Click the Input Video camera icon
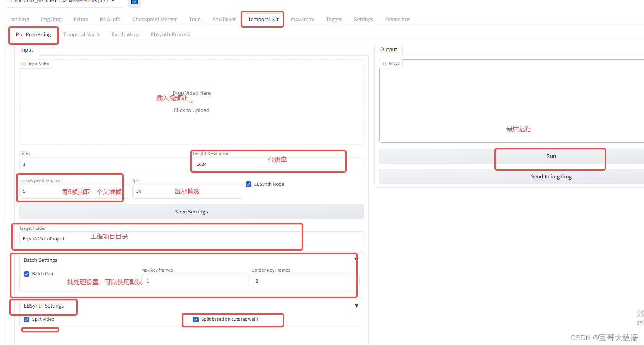This screenshot has height=345, width=644. click(x=24, y=64)
